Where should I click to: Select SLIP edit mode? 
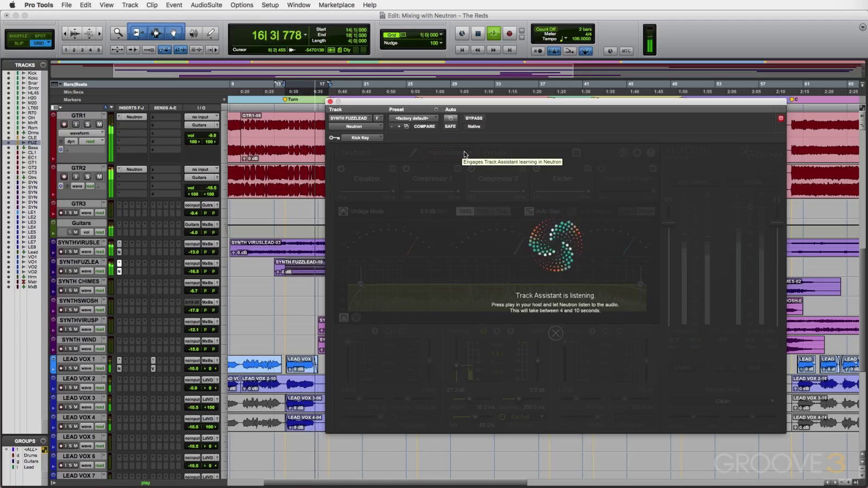(x=18, y=43)
